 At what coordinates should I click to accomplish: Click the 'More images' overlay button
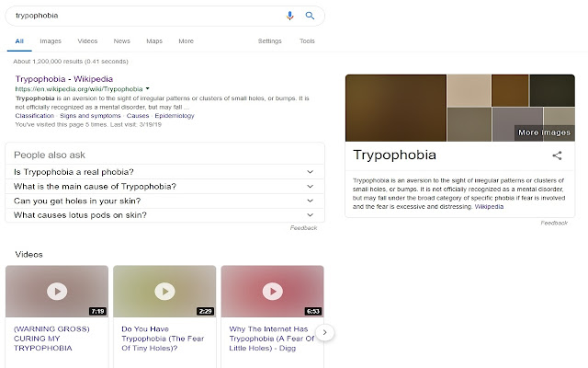click(x=544, y=132)
